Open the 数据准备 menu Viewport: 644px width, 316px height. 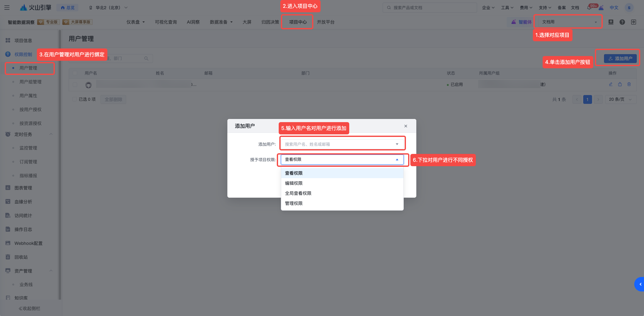tap(221, 22)
